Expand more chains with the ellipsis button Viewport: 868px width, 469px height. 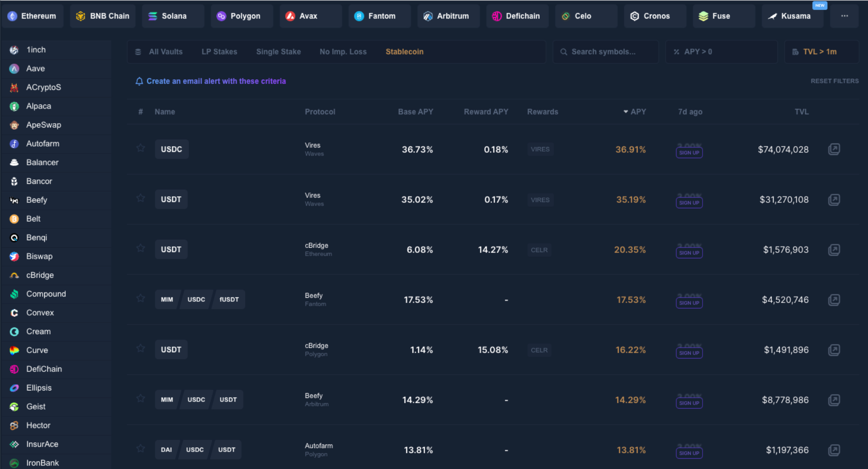tap(844, 16)
